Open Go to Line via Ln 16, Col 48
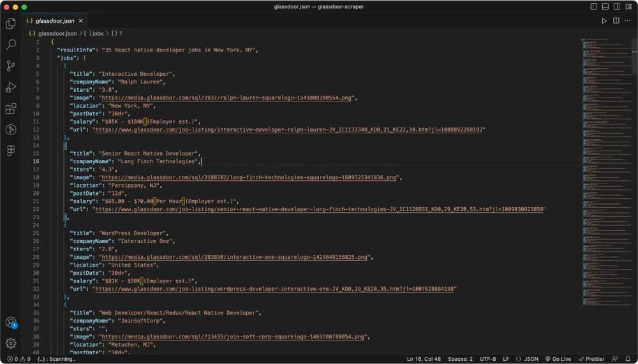Image resolution: width=638 pixels, height=364 pixels. click(424, 359)
